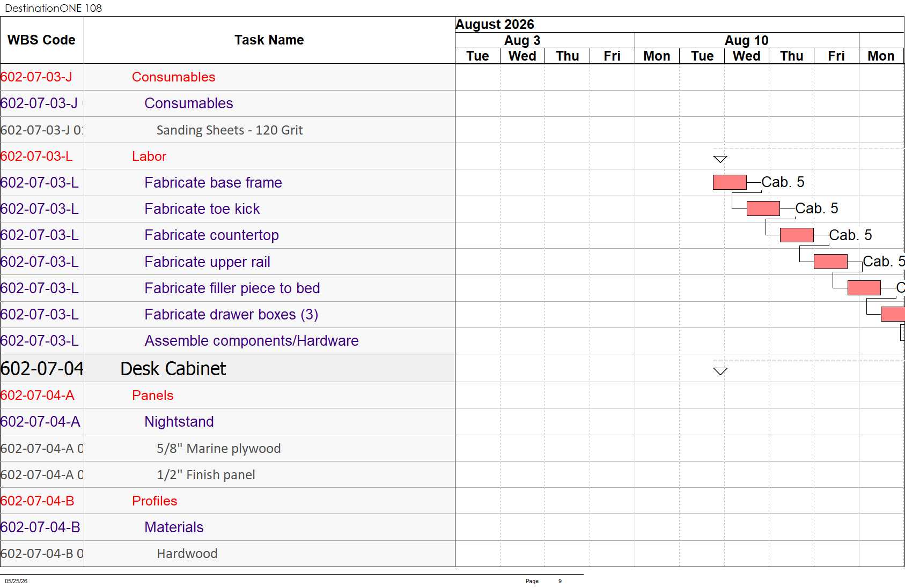Select the Fabricate toe kick Gantt bar

pyautogui.click(x=763, y=209)
